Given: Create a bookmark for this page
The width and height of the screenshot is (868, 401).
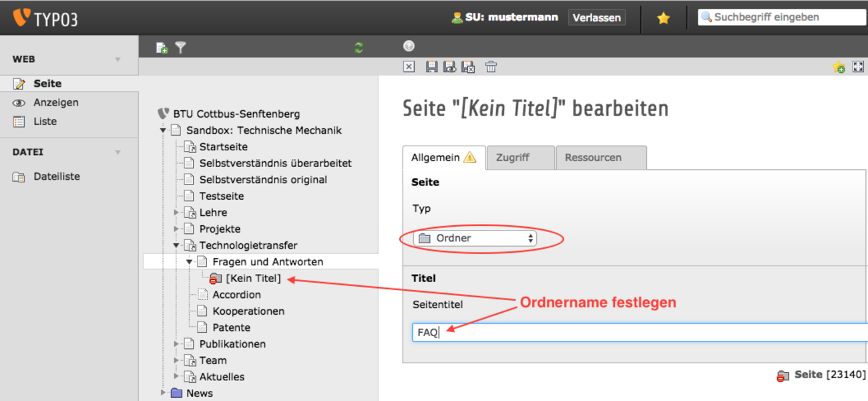Looking at the screenshot, I should (x=839, y=67).
